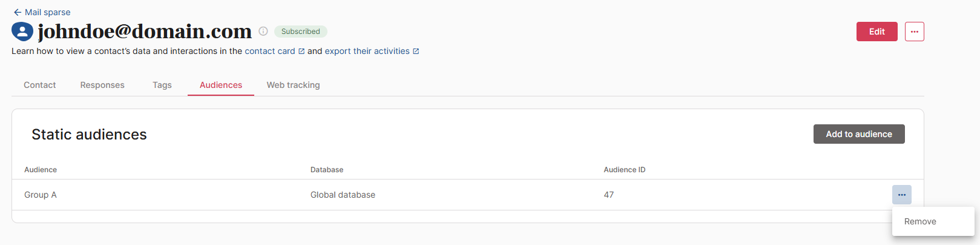This screenshot has width=980, height=245.
Task: Click the external link icon after contact card
Action: [301, 52]
